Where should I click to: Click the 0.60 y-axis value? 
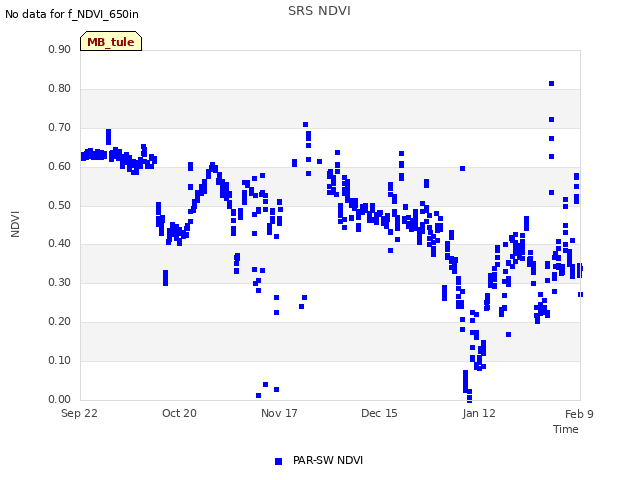[x=60, y=167]
